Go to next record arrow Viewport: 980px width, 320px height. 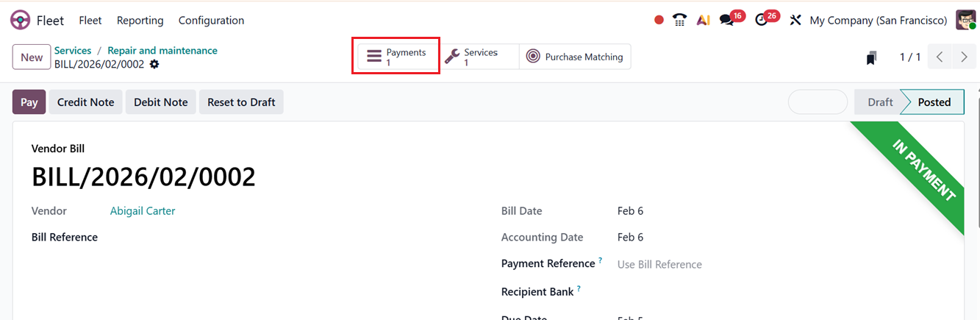[x=963, y=57]
